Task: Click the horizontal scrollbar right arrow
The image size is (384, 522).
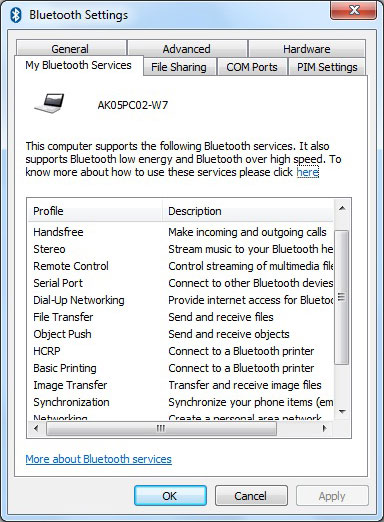Action: [324, 428]
